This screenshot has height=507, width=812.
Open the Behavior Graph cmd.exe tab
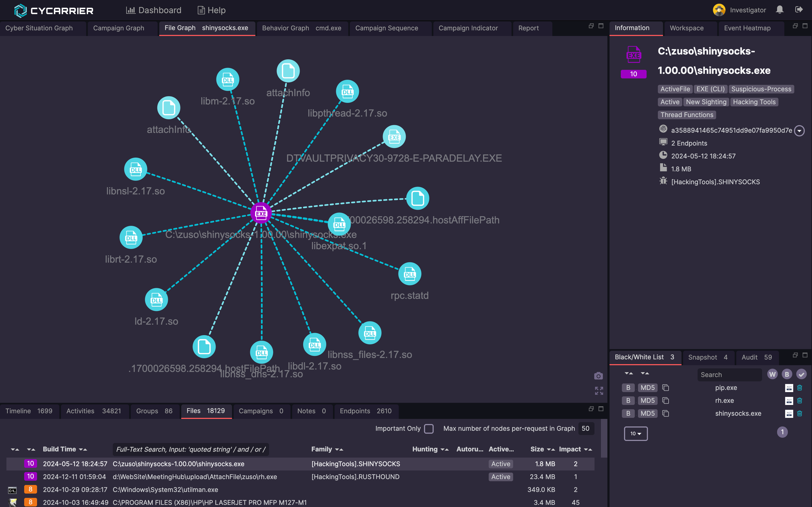302,28
